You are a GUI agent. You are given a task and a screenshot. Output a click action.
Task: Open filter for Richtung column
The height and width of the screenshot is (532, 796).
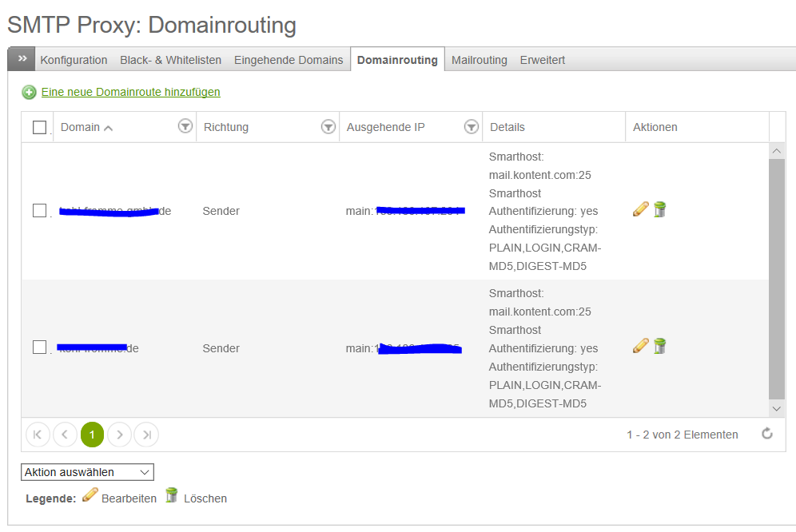click(328, 126)
